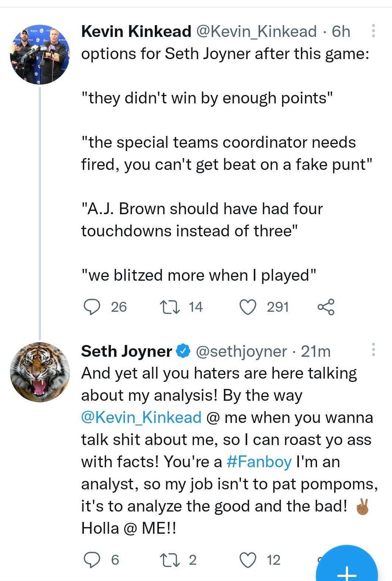
Task: Open Seth Joyner's display name
Action: (126, 351)
